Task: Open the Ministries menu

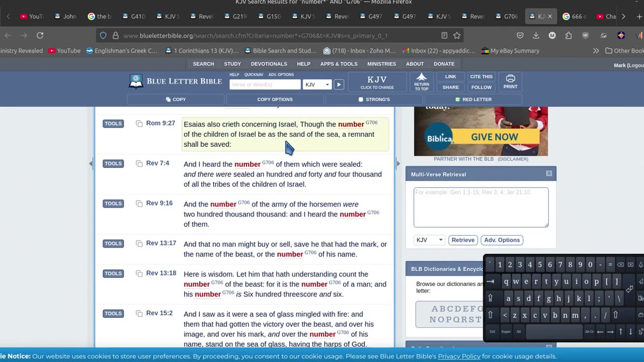Action: coord(381,64)
